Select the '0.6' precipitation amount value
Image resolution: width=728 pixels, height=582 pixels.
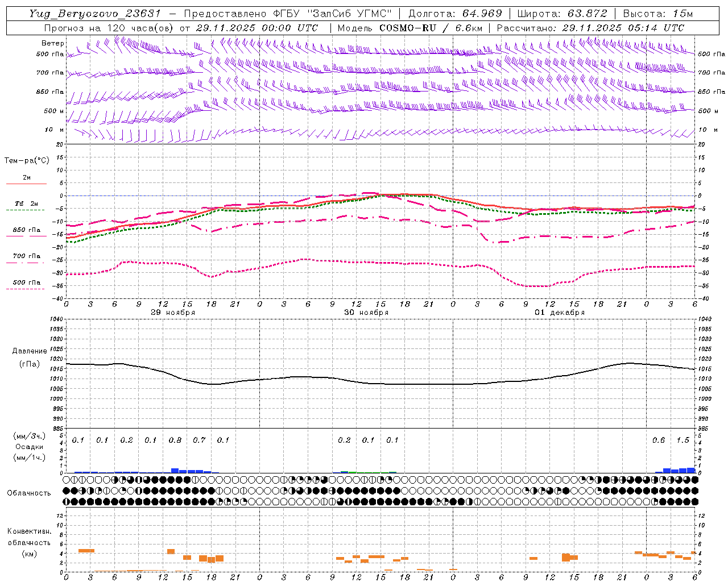[659, 440]
